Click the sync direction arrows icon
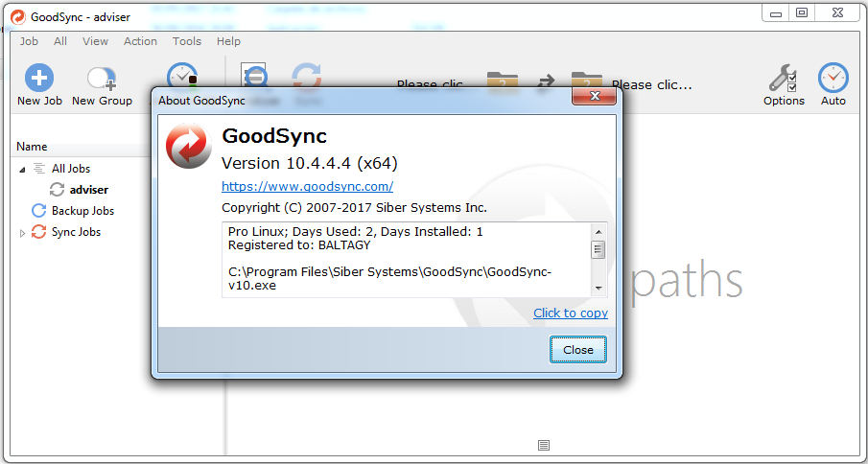 546,82
